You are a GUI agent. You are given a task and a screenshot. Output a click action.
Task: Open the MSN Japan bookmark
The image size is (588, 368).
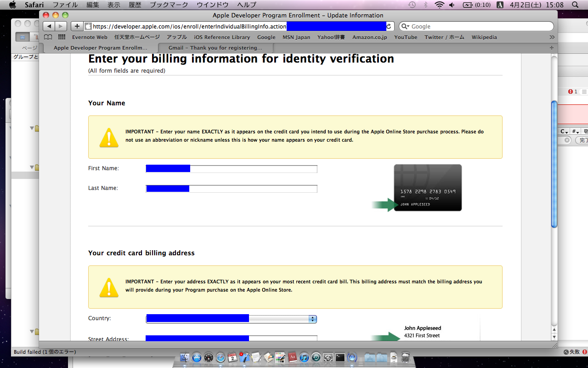pyautogui.click(x=296, y=37)
